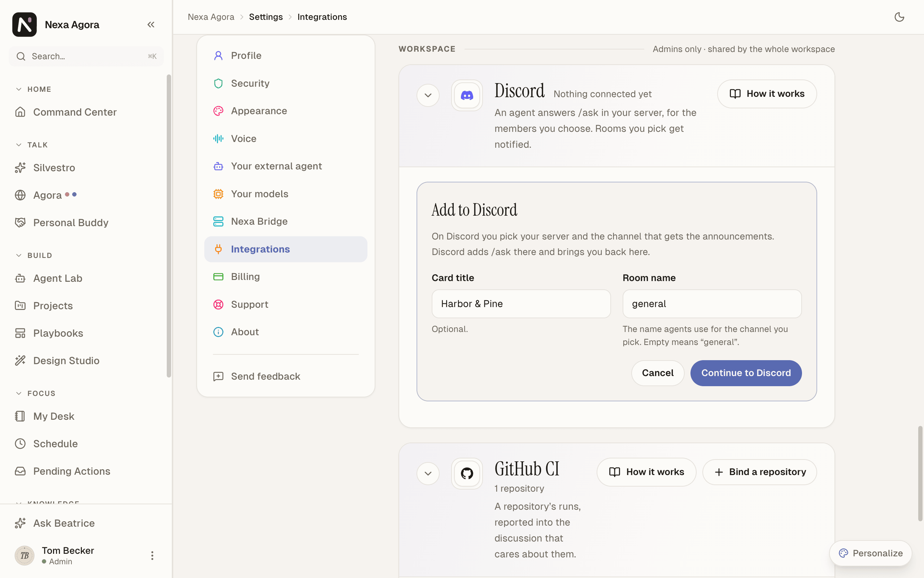Open Projects in sidebar

click(x=86, y=306)
